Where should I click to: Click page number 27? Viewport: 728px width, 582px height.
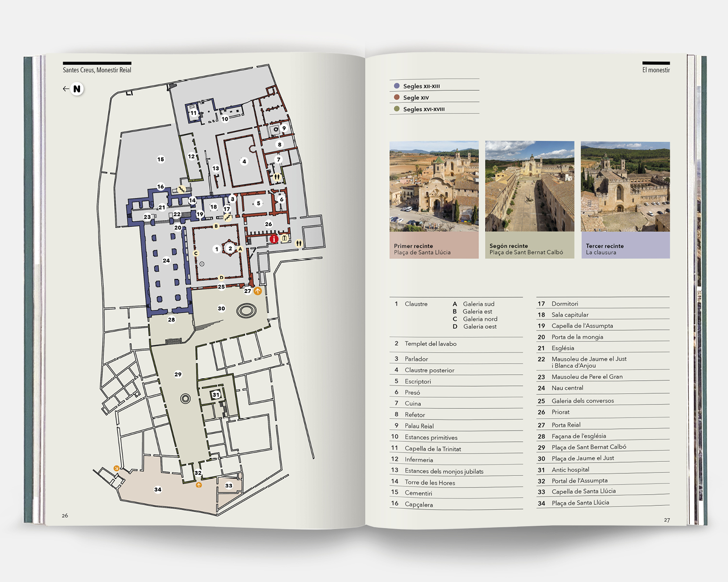667,520
